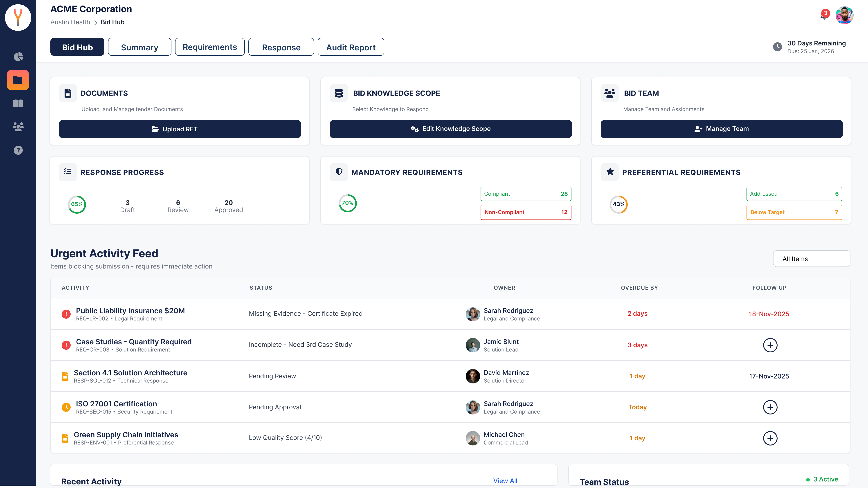Click Edit Knowledge Scope button
The width and height of the screenshot is (868, 488).
coord(450,129)
